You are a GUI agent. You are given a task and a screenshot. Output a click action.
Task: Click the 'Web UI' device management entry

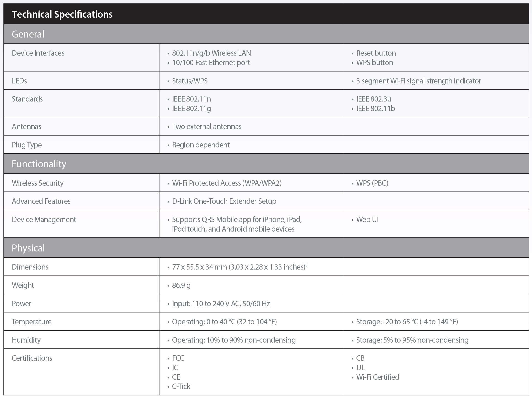click(x=367, y=220)
